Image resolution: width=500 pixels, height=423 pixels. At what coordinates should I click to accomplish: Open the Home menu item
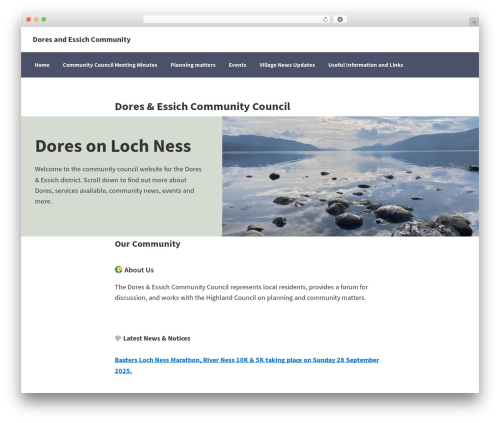coord(42,65)
